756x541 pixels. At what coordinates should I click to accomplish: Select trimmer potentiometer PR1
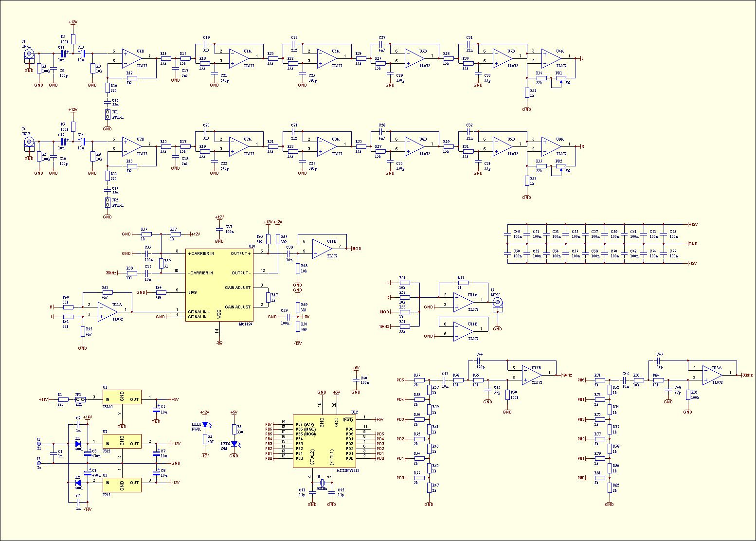pyautogui.click(x=561, y=79)
